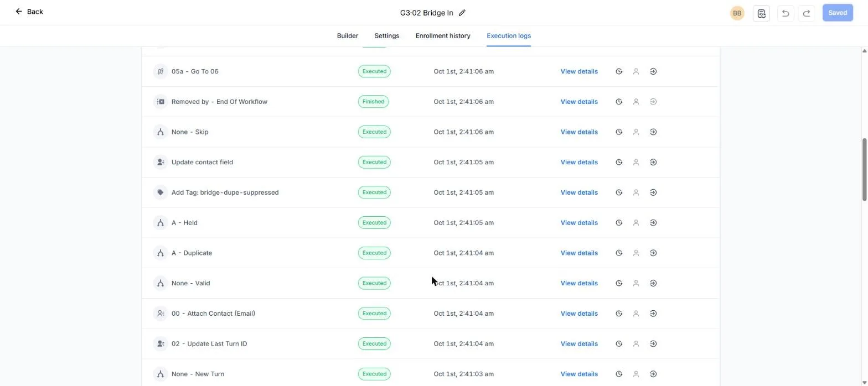Open View details for None - New Turn
The width and height of the screenshot is (868, 386).
coord(579,374)
